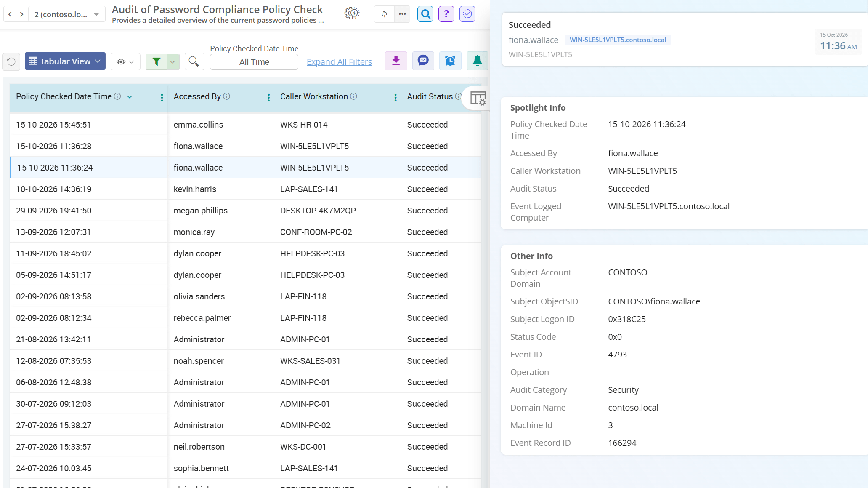The height and width of the screenshot is (488, 868).
Task: Go to previous report with left arrow
Action: pos(10,14)
